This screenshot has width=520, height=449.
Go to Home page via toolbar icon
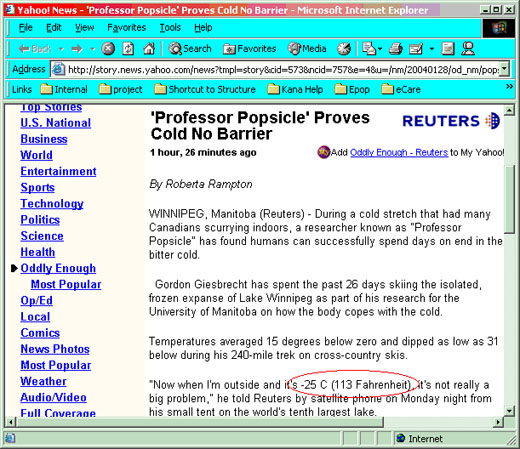pyautogui.click(x=149, y=49)
